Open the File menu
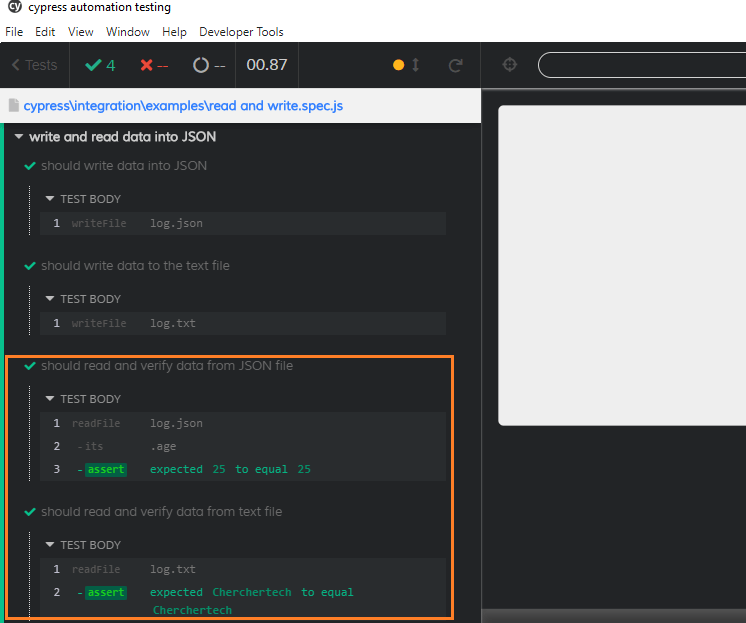The width and height of the screenshot is (746, 623). click(14, 32)
